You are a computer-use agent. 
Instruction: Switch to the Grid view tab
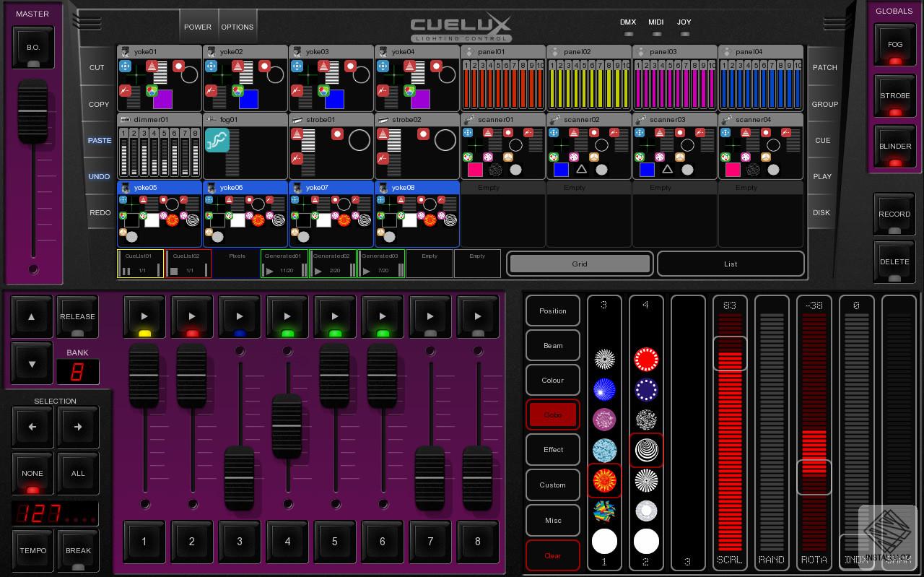pyautogui.click(x=580, y=264)
